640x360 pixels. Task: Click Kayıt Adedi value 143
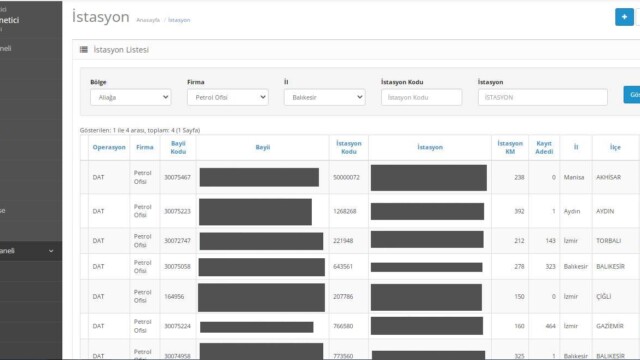pos(550,241)
